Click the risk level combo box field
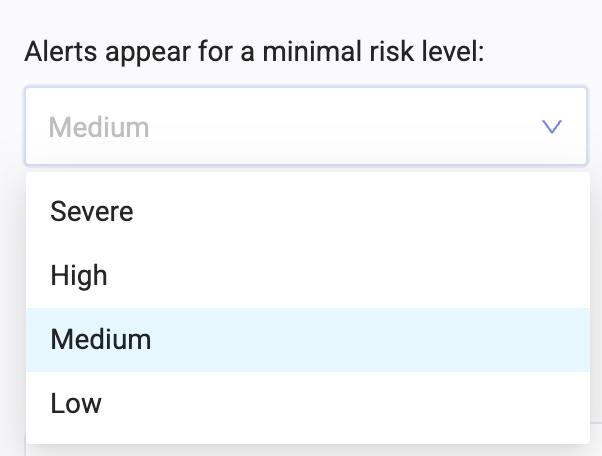The height and width of the screenshot is (456, 602). 290,127
